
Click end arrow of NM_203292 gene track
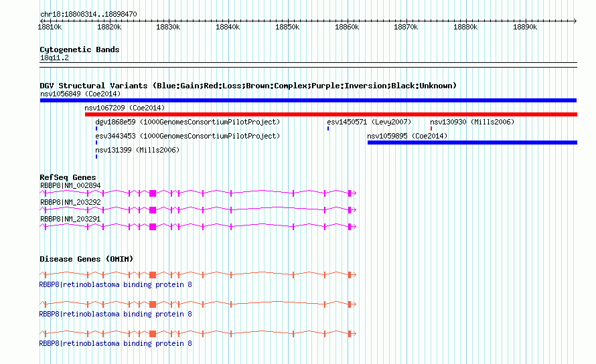(354, 210)
